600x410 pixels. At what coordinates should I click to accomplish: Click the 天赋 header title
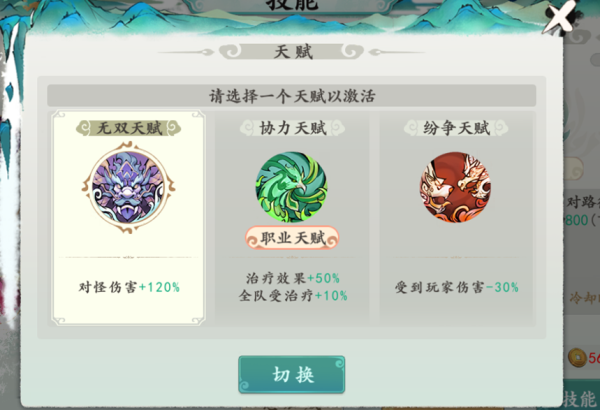coord(293,52)
